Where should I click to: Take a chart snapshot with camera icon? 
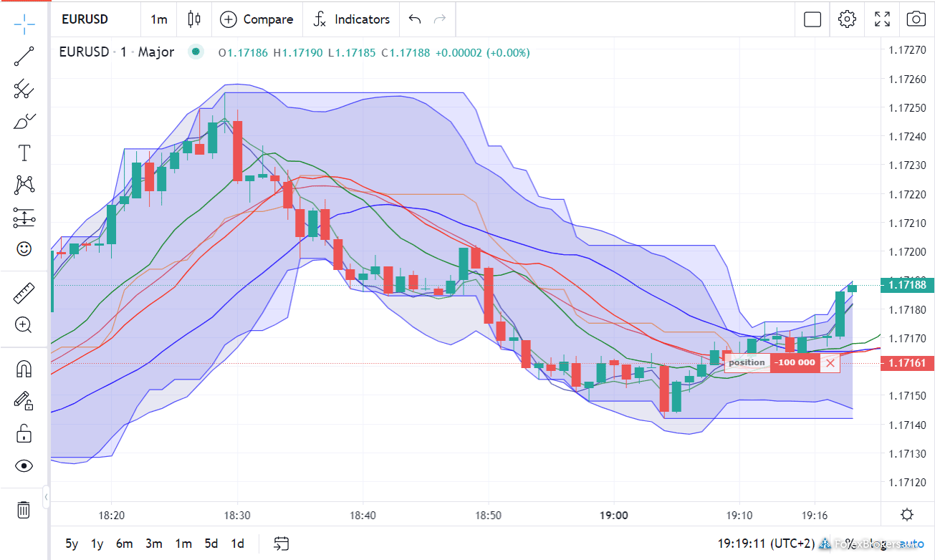pyautogui.click(x=916, y=19)
